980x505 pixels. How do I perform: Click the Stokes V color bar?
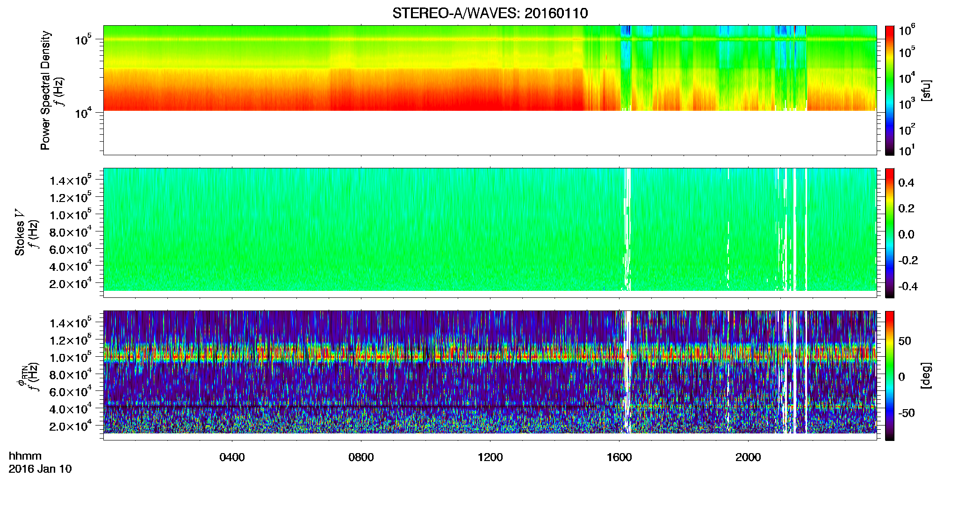[890, 233]
